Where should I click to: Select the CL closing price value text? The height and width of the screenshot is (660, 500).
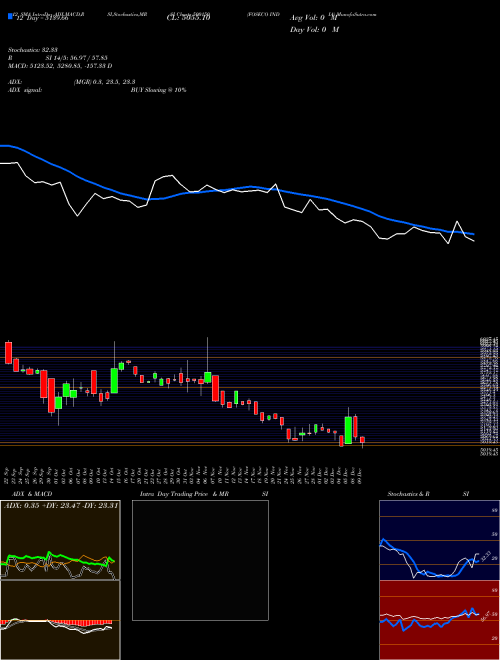click(189, 17)
